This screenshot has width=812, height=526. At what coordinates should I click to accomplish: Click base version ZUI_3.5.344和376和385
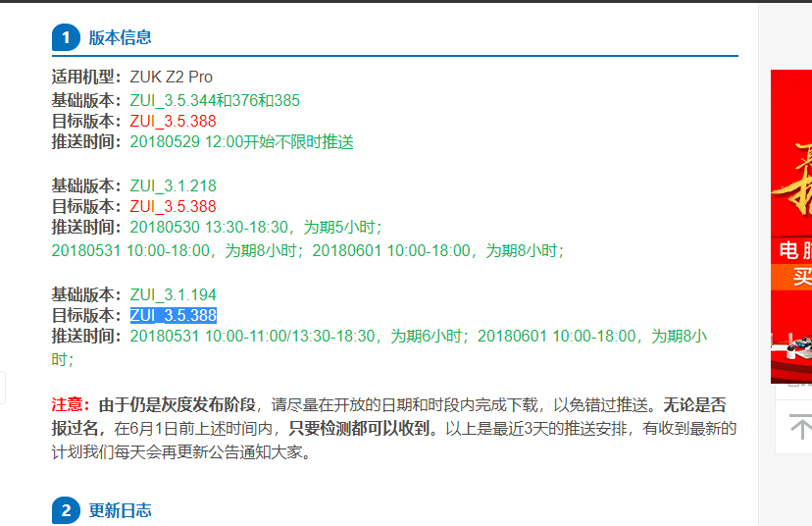click(x=215, y=100)
